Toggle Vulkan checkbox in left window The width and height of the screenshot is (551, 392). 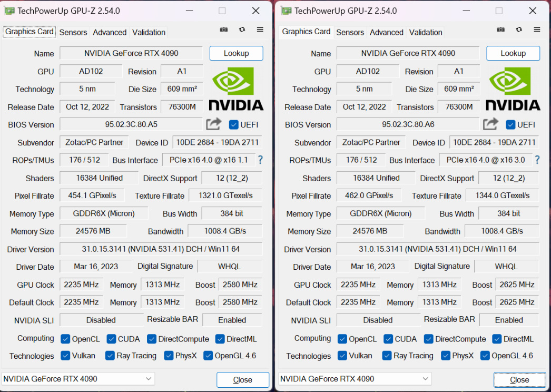point(65,356)
